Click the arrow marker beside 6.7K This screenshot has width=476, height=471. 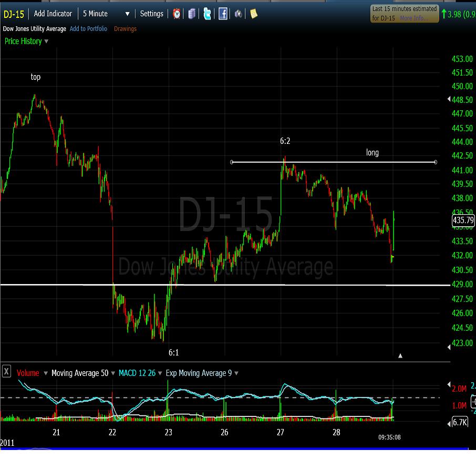click(x=449, y=424)
